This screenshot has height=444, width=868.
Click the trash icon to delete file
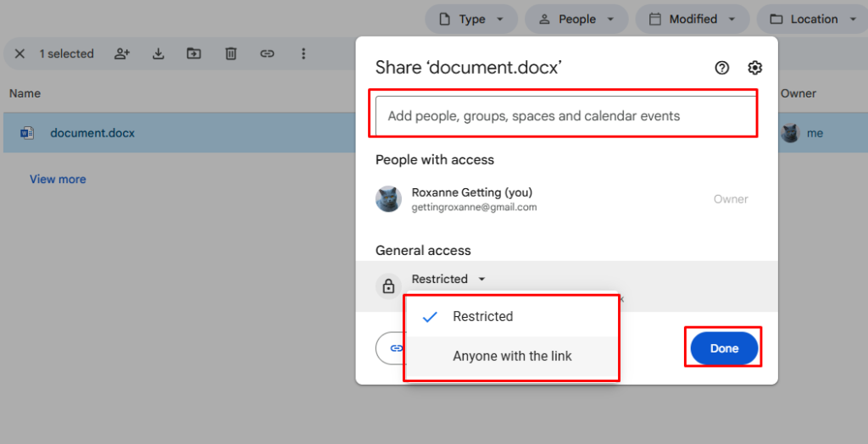coord(231,53)
